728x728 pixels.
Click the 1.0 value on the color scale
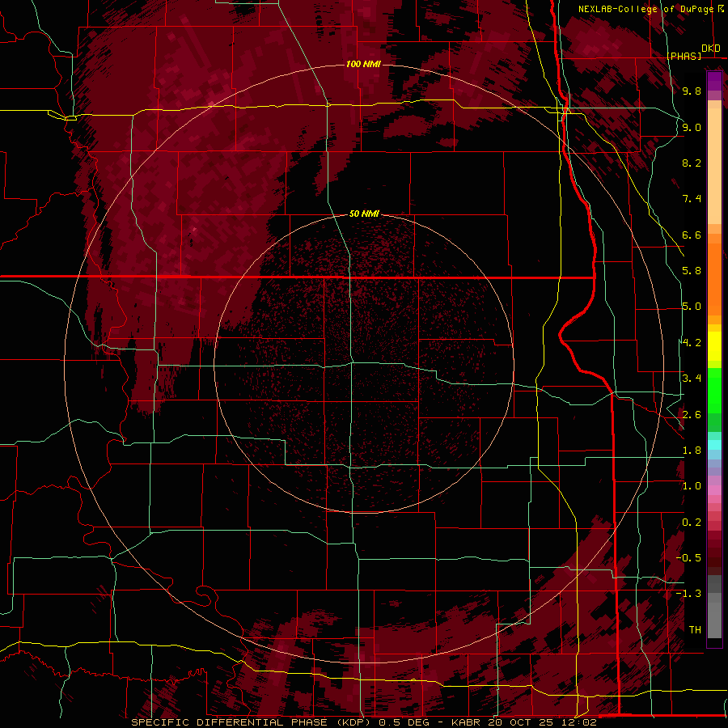pos(692,486)
